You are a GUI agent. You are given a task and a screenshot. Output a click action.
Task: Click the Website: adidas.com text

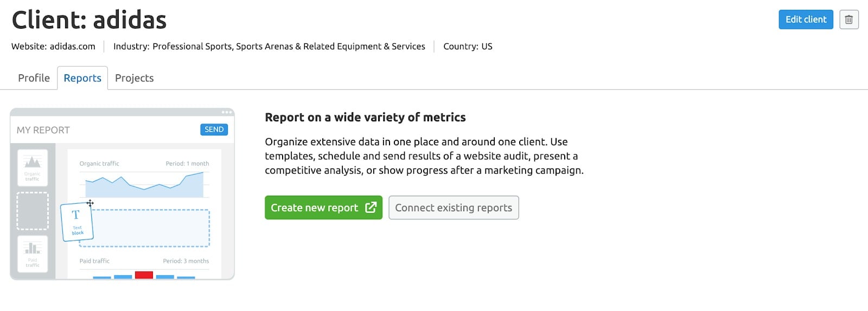point(53,47)
